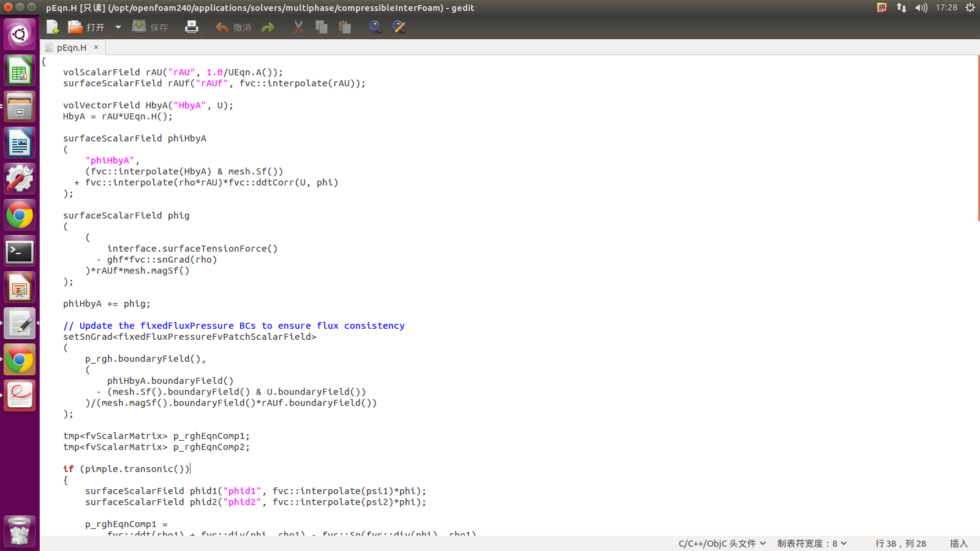Click the Undo arrow icon
This screenshot has width=980, height=551.
pos(233,27)
